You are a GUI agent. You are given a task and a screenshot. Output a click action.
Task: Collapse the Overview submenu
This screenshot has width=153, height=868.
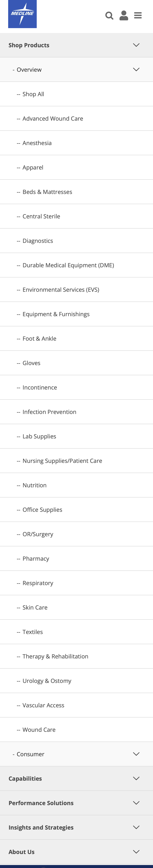click(136, 69)
